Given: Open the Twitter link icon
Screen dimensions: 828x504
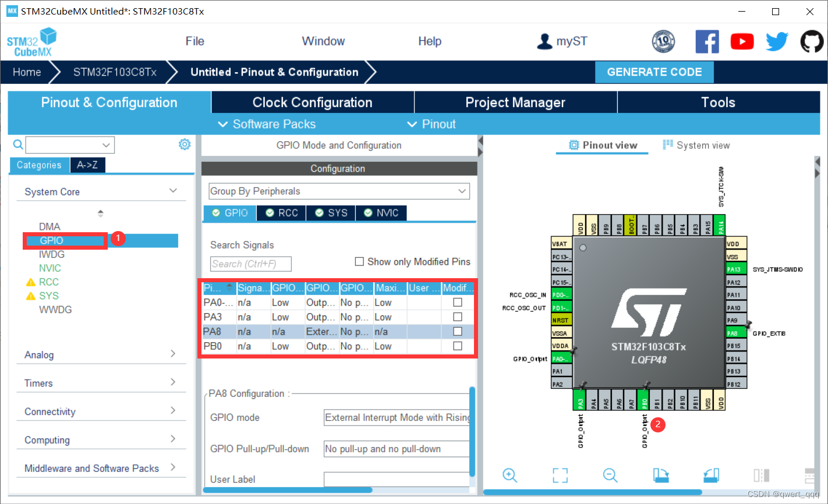Looking at the screenshot, I should 777,41.
